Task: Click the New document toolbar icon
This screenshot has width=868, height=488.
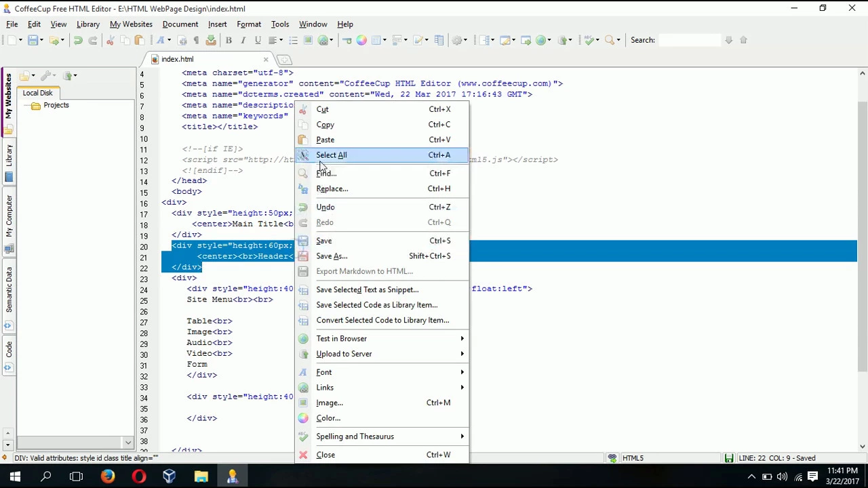Action: [x=12, y=40]
